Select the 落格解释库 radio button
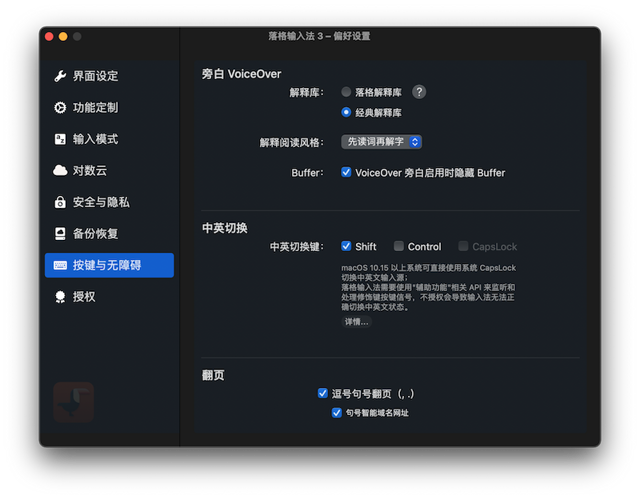640x499 pixels. [346, 92]
